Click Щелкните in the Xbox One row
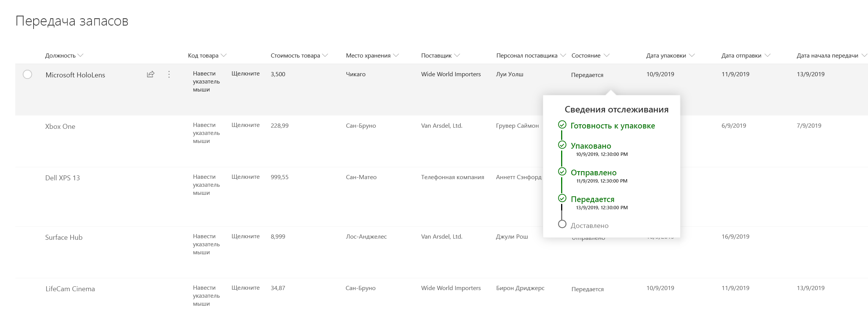This screenshot has height=316, width=868. click(x=245, y=125)
